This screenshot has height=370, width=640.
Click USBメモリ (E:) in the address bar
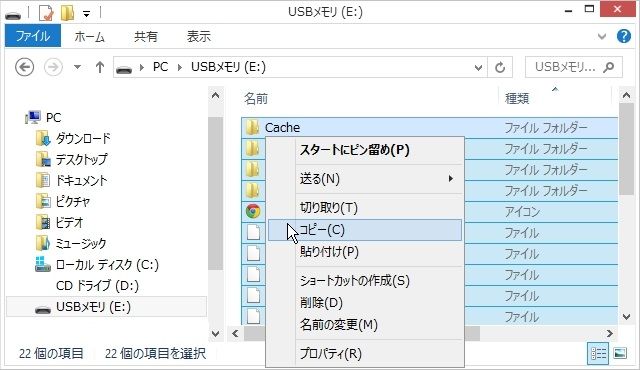[228, 67]
